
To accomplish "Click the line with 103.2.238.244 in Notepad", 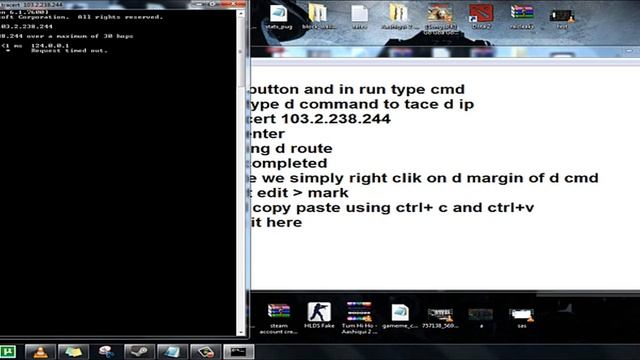I will coord(320,119).
